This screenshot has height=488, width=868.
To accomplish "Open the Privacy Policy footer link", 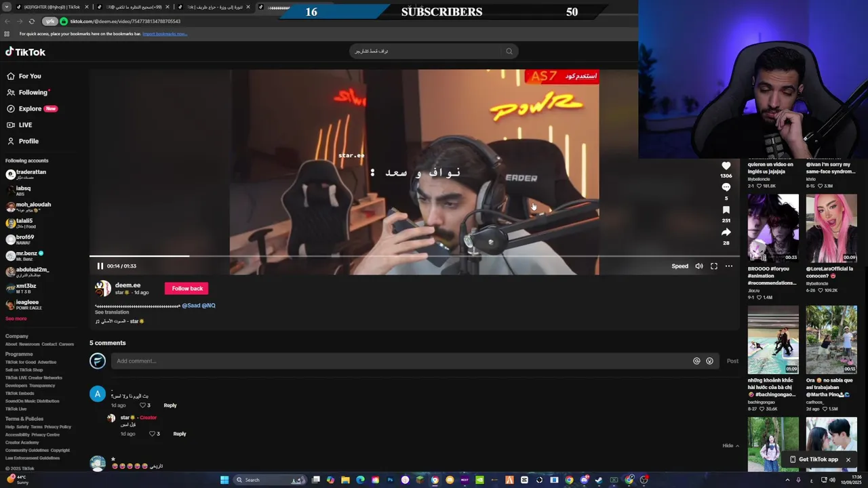I will 58,427.
